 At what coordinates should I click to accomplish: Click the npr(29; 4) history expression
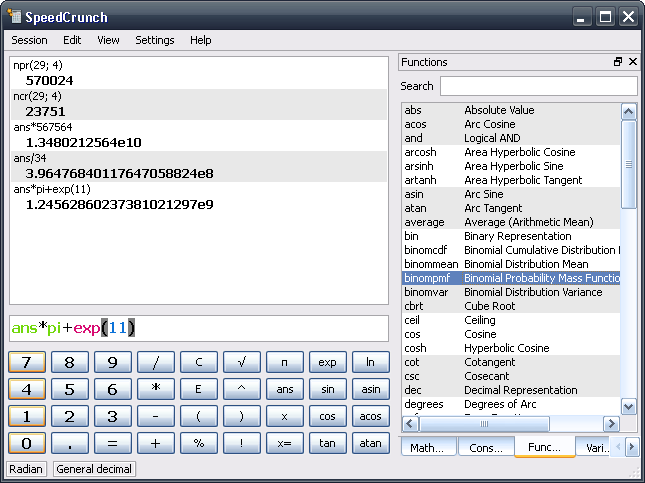38,65
